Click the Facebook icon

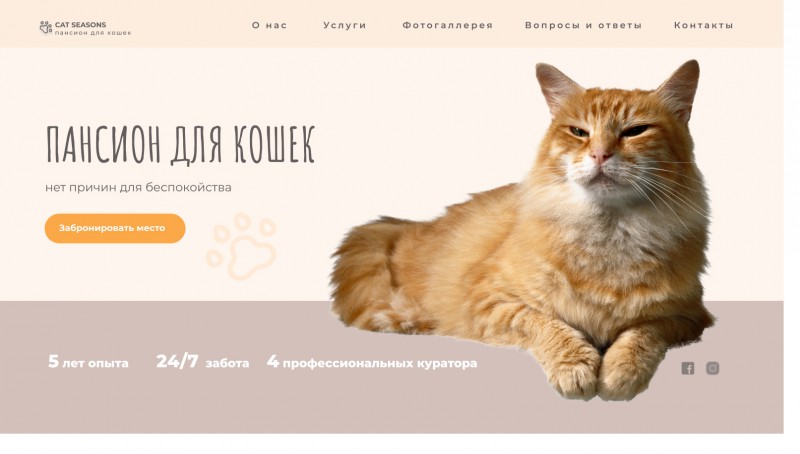point(687,368)
